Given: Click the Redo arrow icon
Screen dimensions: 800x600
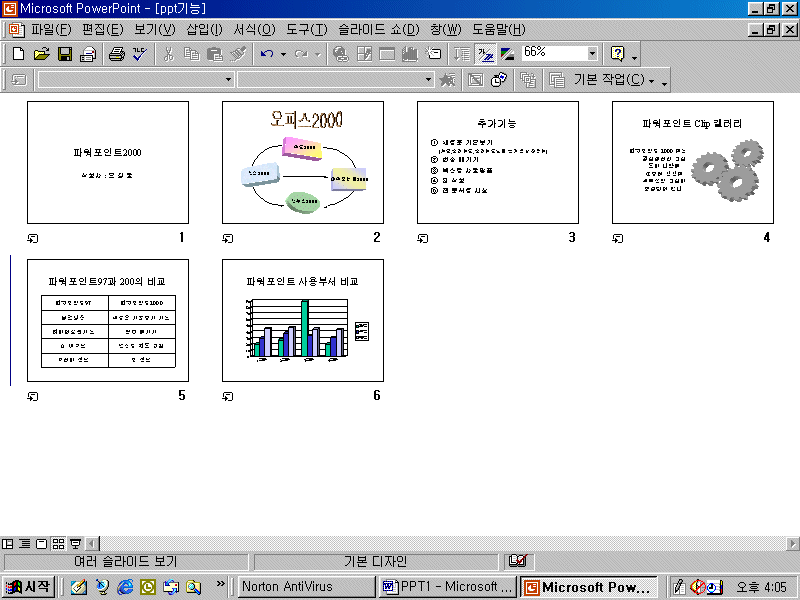Looking at the screenshot, I should tap(301, 54).
